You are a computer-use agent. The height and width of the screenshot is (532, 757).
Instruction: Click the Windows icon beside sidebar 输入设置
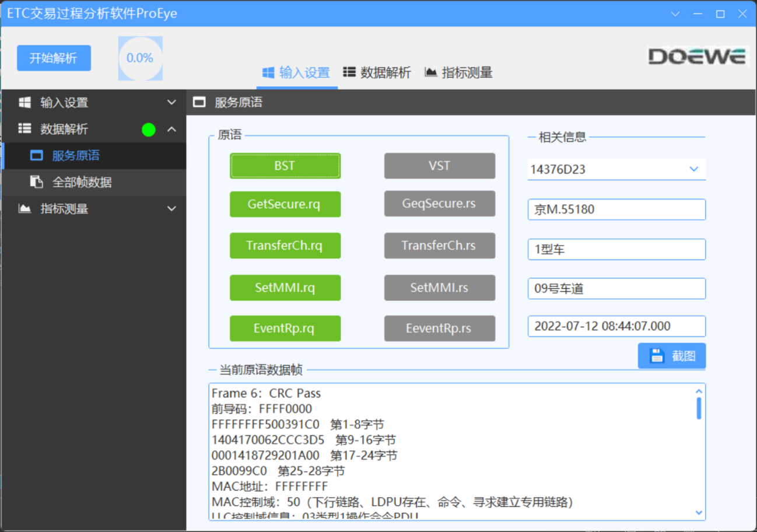click(24, 103)
